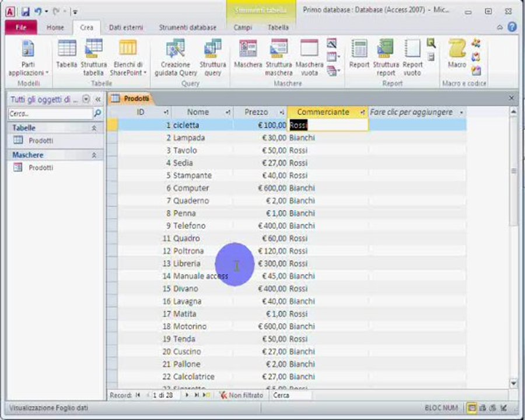Switch to Dati esterni tab
The height and width of the screenshot is (420, 525).
click(x=126, y=27)
